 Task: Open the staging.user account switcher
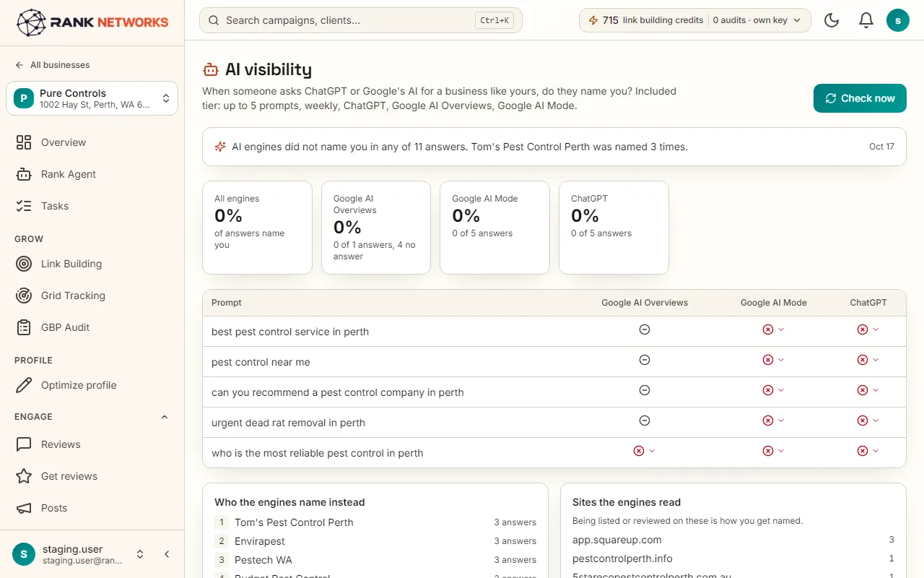tap(79, 554)
